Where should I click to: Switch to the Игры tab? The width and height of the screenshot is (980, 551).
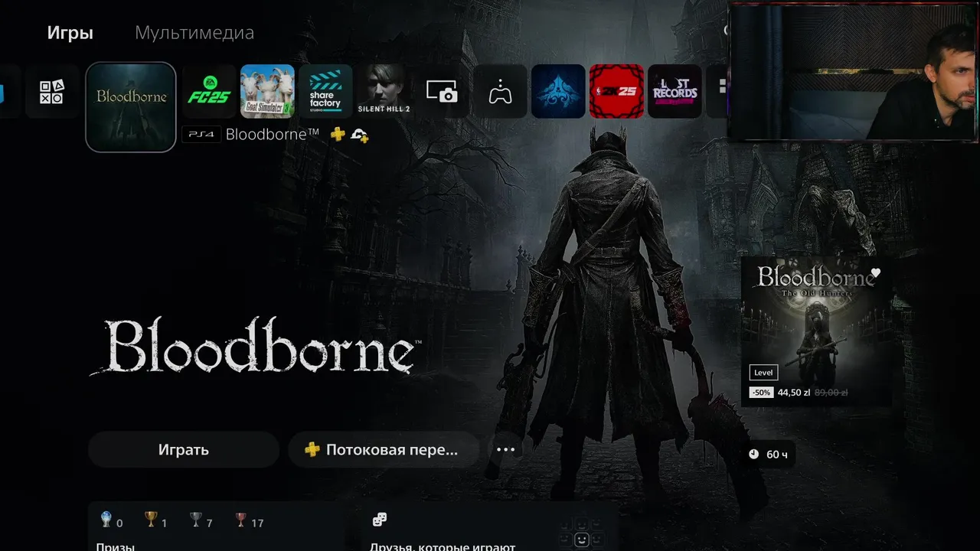click(70, 33)
